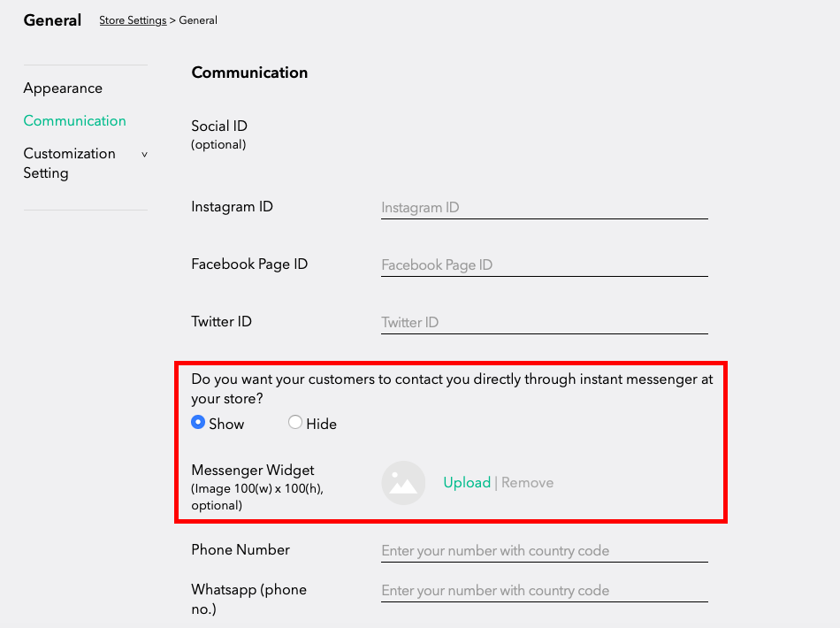Click the Upload link for Messenger Widget
Viewport: 840px width, 628px height.
coord(467,483)
